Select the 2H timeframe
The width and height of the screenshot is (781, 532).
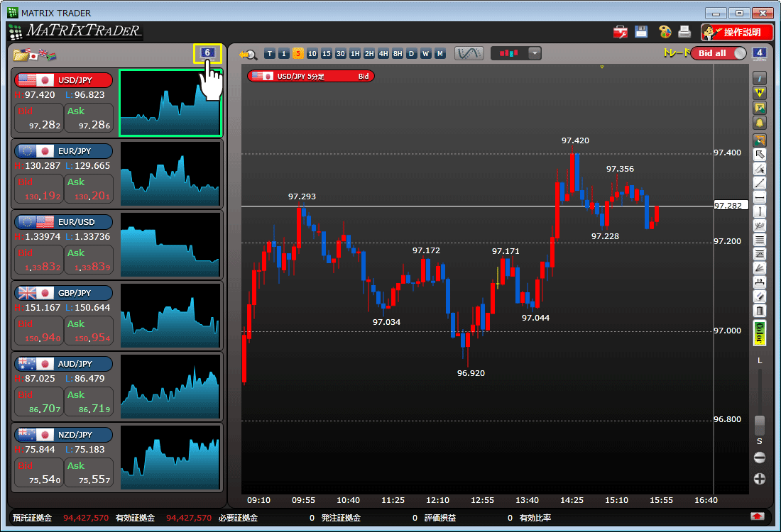(369, 54)
